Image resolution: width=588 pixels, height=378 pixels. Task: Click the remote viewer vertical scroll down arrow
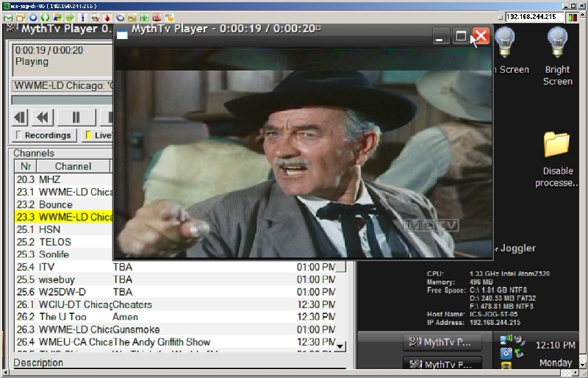click(x=582, y=364)
